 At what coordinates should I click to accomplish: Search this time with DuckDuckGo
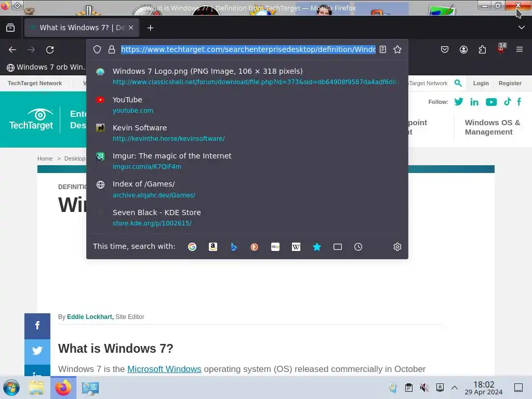254,247
